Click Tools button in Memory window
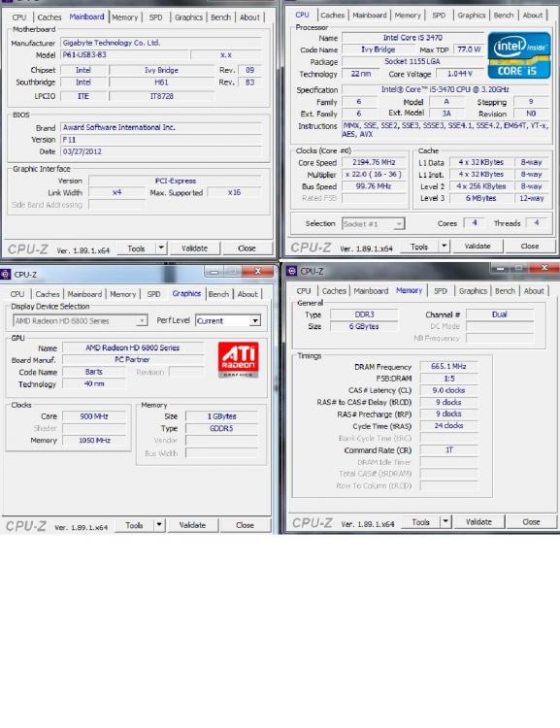The height and width of the screenshot is (728, 560). [x=420, y=522]
